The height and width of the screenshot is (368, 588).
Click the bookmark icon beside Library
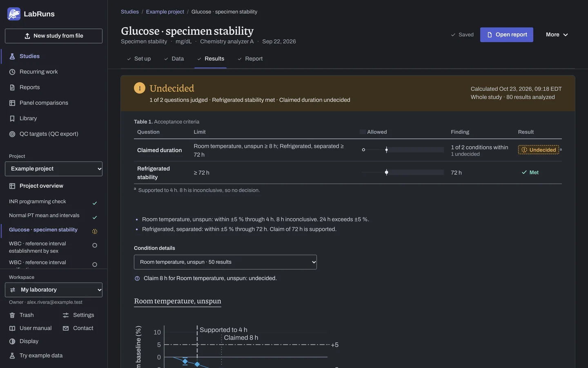(x=12, y=119)
